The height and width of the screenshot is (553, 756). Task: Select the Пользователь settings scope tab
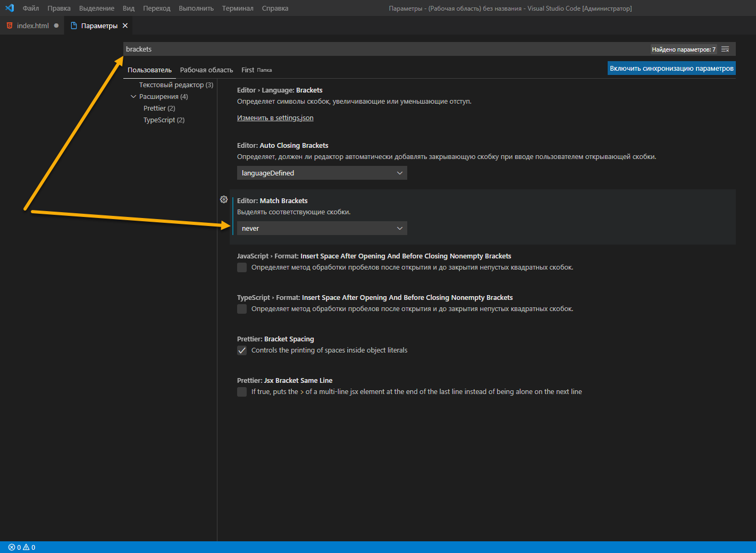point(149,70)
